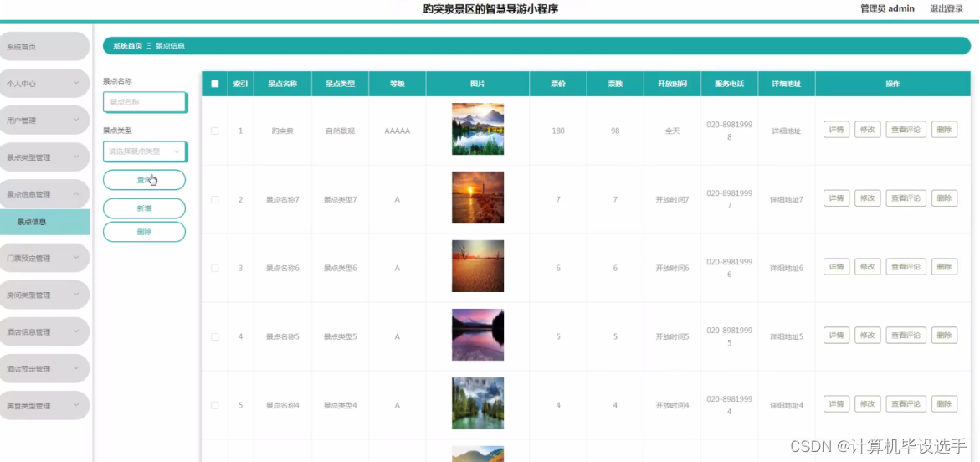Open 系统首页 in the sidebar
Screen dimensions: 980x462
click(44, 46)
